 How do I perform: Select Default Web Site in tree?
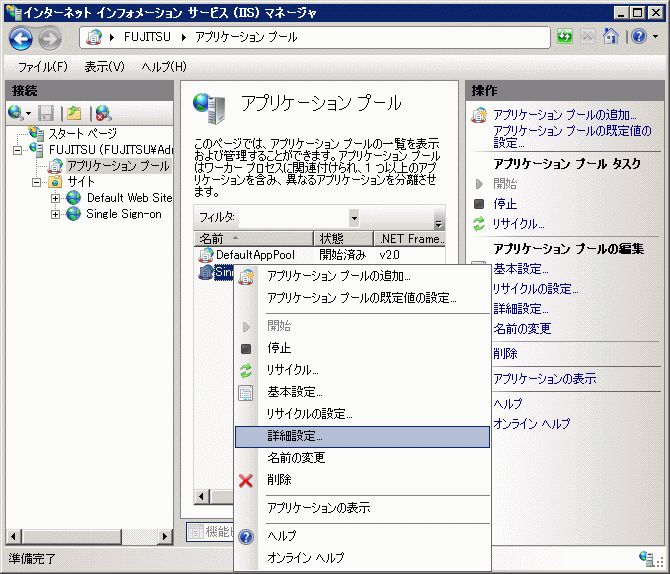(129, 198)
